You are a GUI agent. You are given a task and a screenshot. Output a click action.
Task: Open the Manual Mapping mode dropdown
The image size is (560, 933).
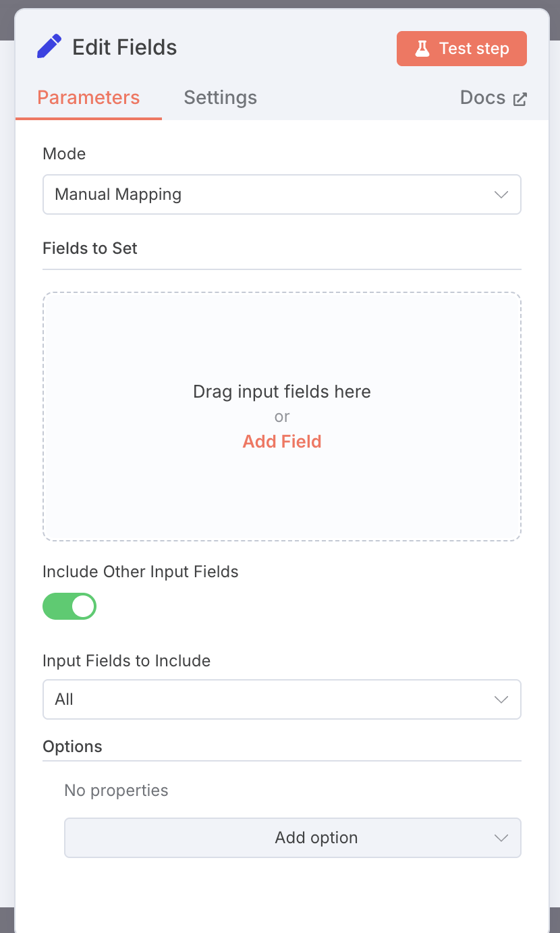tap(282, 194)
